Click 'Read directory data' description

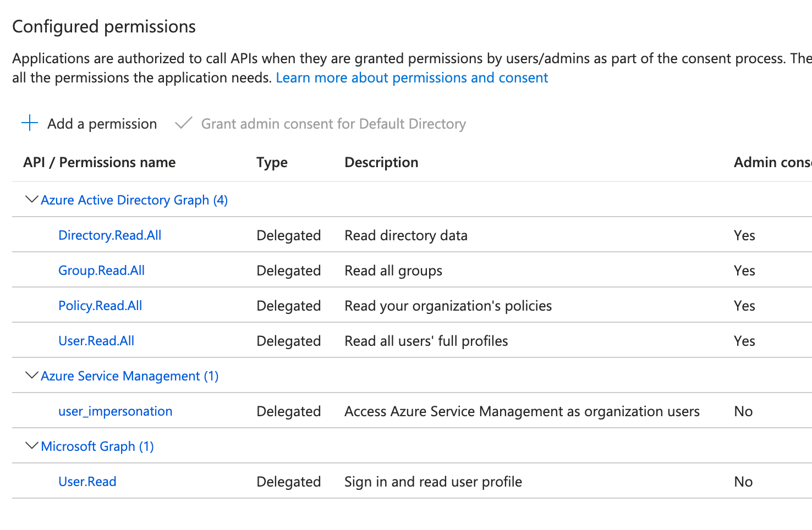[406, 235]
